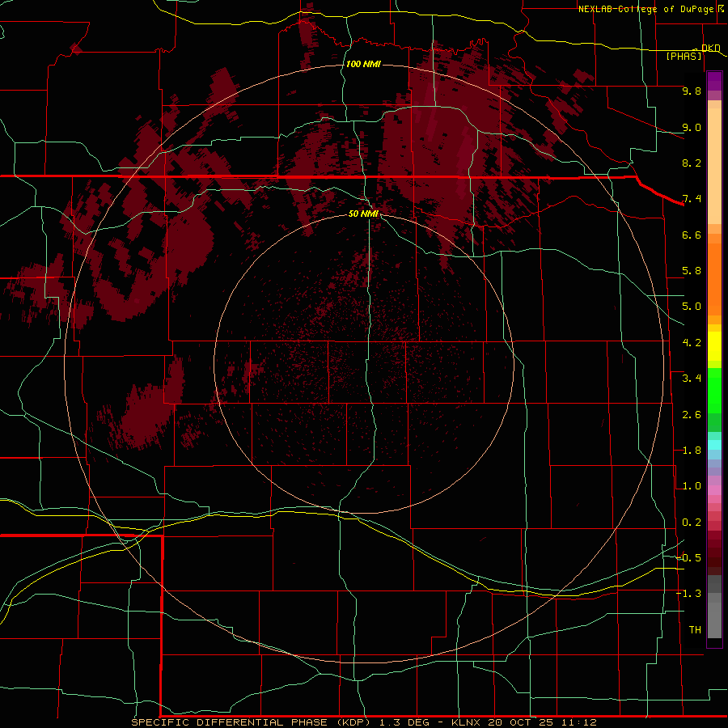Pick the orange swatch on color bar
The image size is (728, 728).
pyautogui.click(x=714, y=278)
